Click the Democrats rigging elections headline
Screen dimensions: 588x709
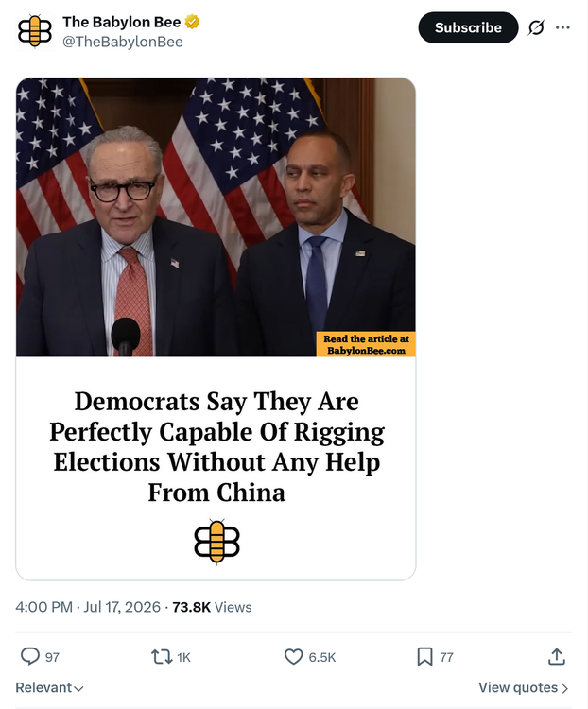coord(216,446)
